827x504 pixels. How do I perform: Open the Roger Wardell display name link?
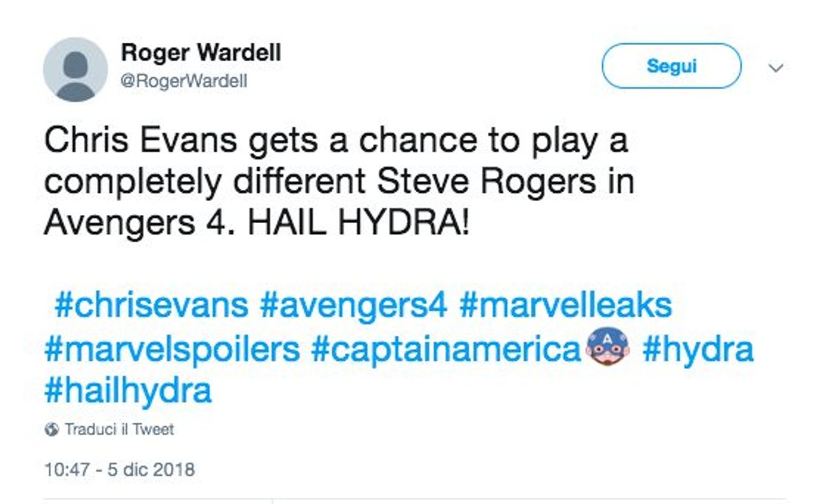pyautogui.click(x=201, y=52)
